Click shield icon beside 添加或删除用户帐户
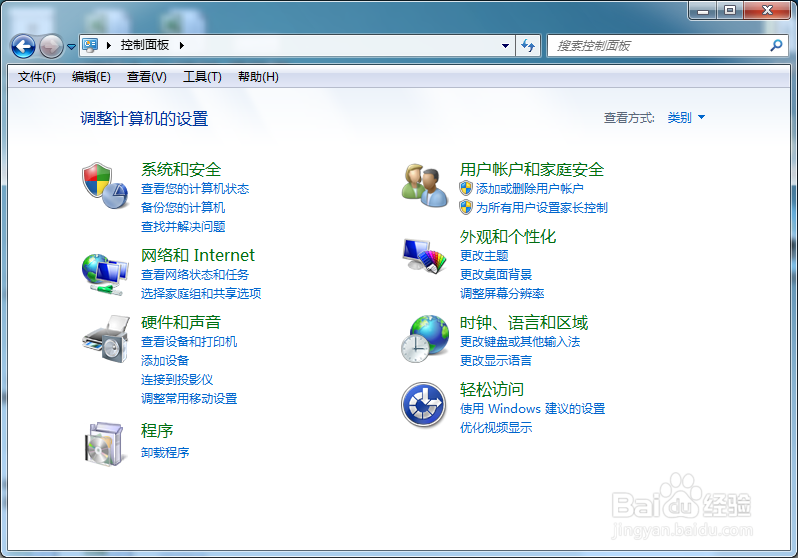Screen dimensions: 798x558 (466, 188)
